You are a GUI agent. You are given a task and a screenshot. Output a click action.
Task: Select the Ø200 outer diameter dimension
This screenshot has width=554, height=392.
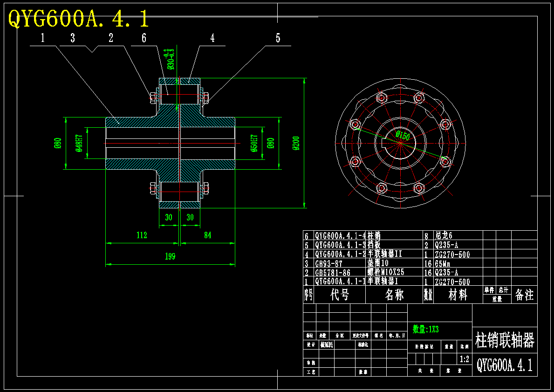[x=296, y=144]
